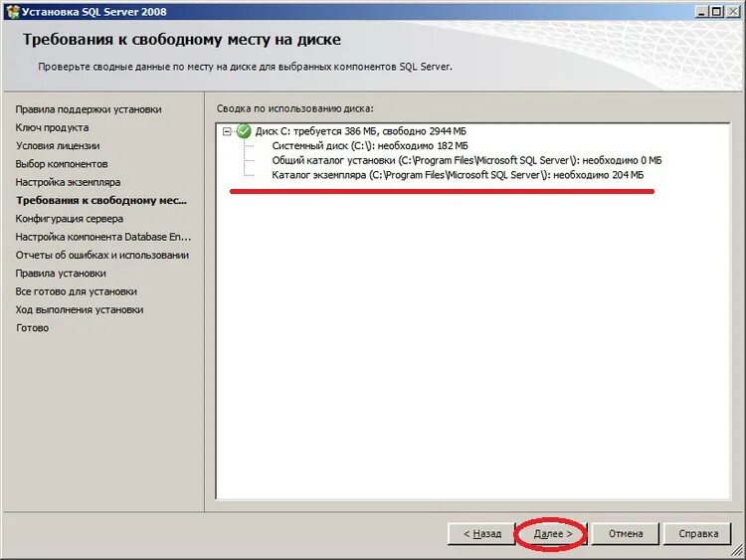The image size is (746, 560).
Task: Open help via the Справка button
Action: (697, 534)
